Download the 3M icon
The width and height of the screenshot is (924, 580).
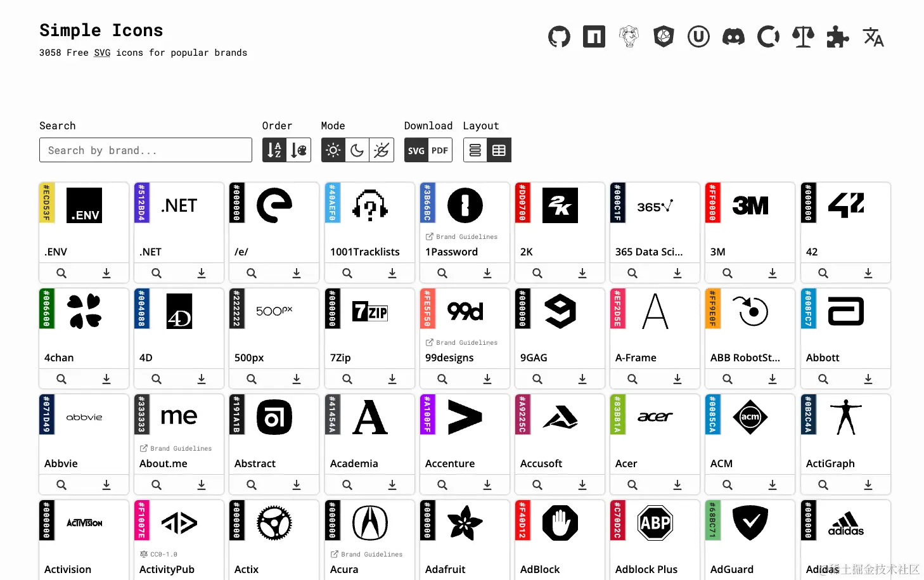pos(773,273)
